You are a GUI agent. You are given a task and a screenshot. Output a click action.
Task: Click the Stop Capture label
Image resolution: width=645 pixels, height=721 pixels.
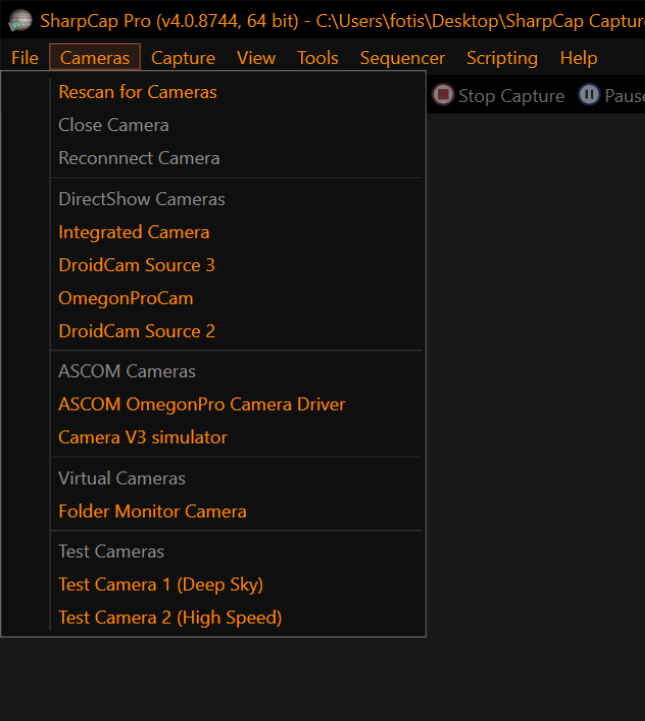[x=511, y=96]
